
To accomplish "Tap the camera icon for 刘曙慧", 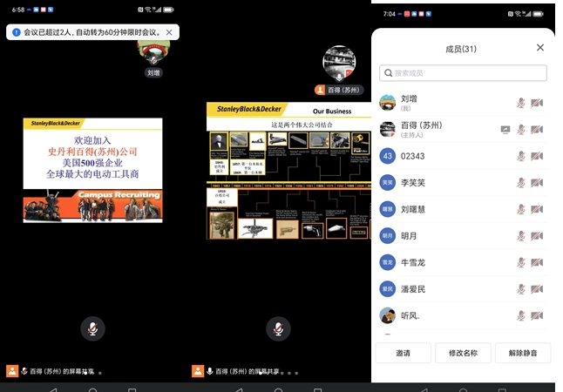I will tap(537, 209).
